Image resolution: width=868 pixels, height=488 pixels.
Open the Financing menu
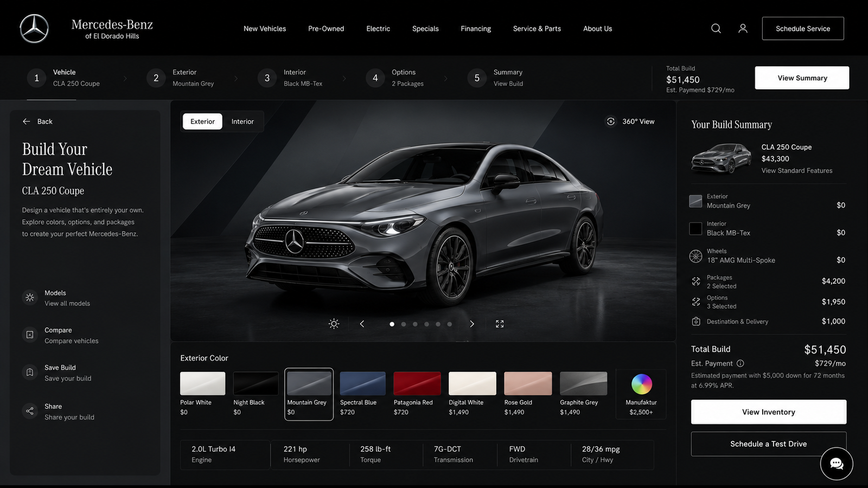click(476, 29)
